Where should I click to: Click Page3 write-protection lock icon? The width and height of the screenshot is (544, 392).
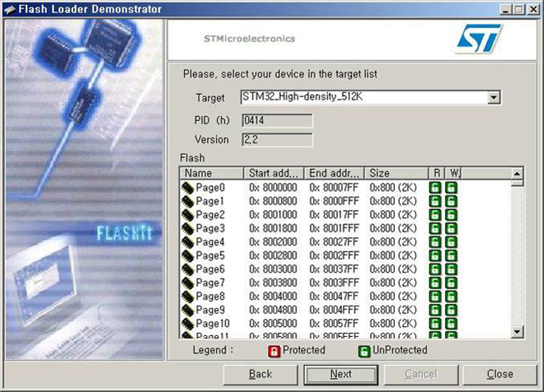tap(451, 228)
